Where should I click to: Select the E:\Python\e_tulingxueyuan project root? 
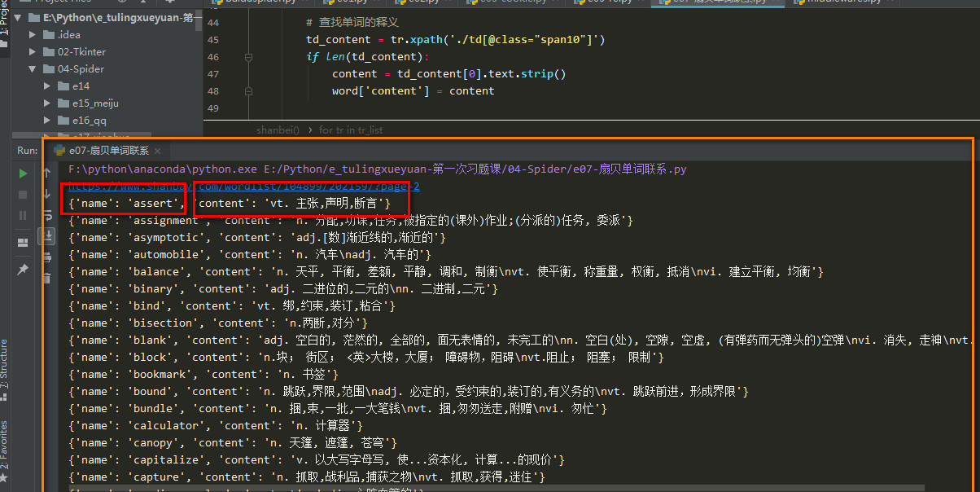click(114, 17)
